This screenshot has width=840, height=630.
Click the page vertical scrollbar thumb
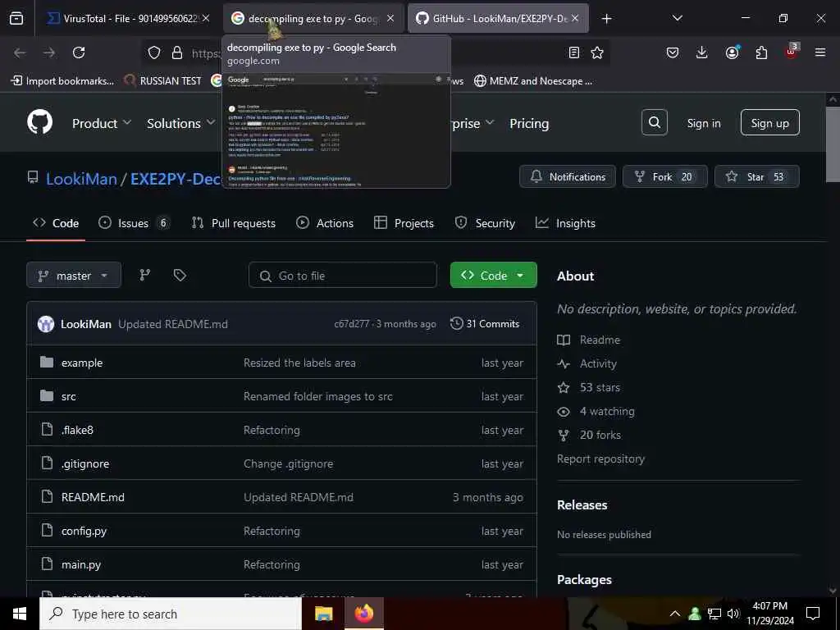833,144
